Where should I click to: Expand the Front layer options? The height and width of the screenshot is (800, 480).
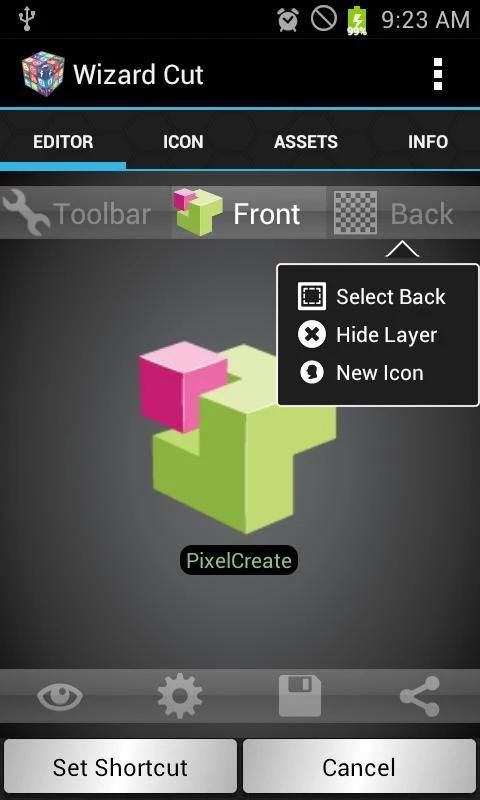[x=266, y=214]
